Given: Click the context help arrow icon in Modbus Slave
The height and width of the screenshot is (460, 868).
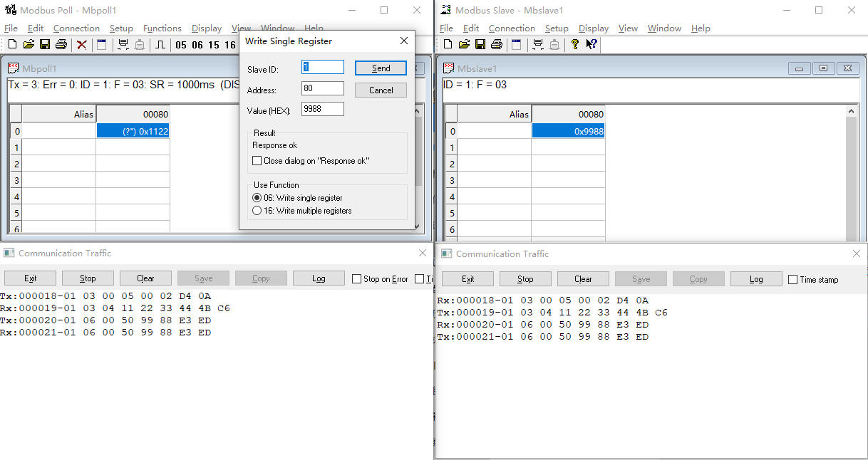Looking at the screenshot, I should [x=591, y=45].
